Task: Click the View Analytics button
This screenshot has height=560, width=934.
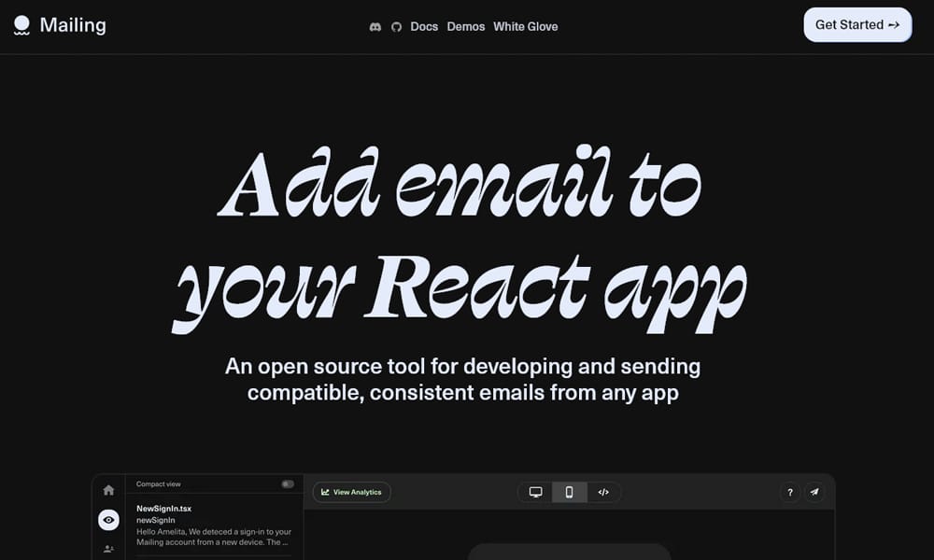Action: (351, 492)
